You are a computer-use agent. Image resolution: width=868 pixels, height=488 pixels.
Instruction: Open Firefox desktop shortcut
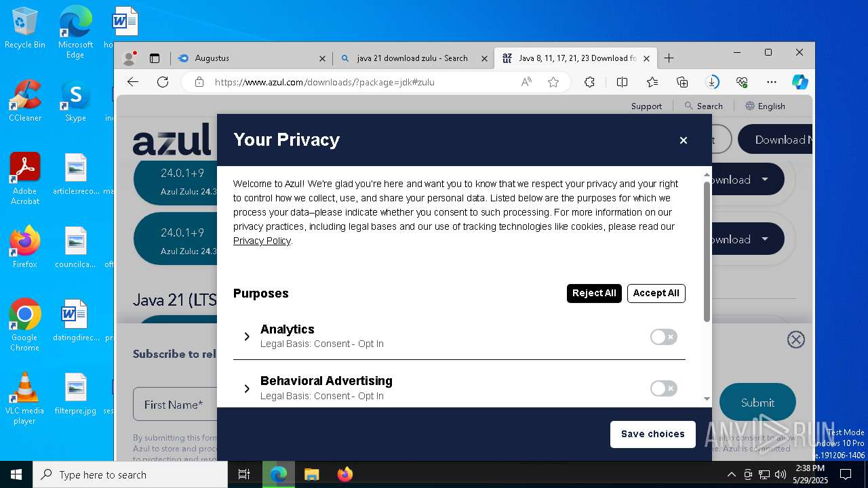click(x=25, y=247)
